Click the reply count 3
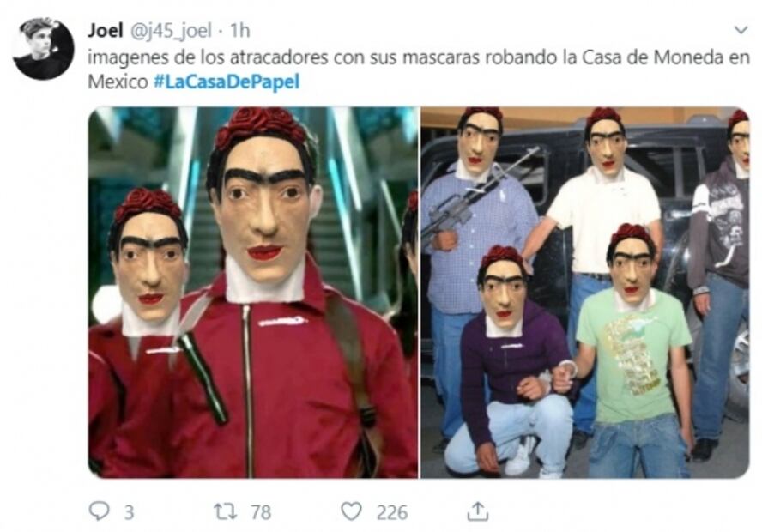Viewport: 762px width, 532px height. point(129,512)
